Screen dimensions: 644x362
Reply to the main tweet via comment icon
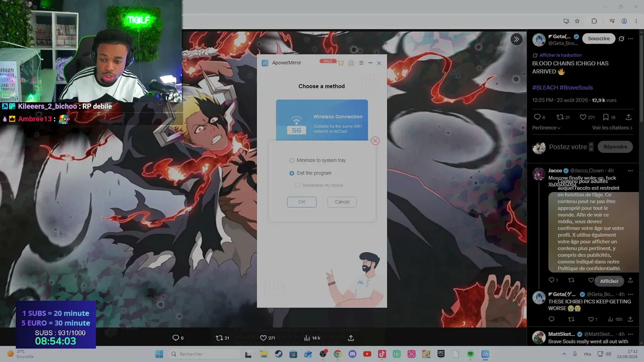coord(537,117)
